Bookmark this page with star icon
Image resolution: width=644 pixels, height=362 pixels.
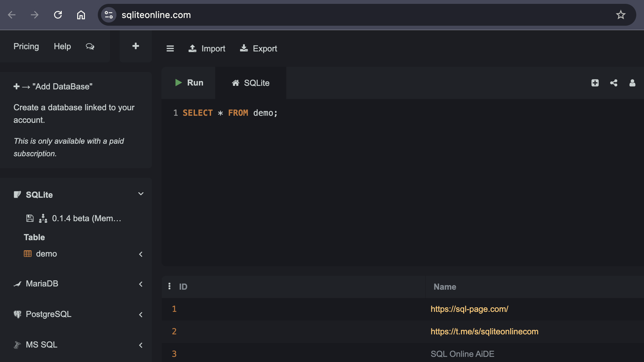[x=621, y=15]
